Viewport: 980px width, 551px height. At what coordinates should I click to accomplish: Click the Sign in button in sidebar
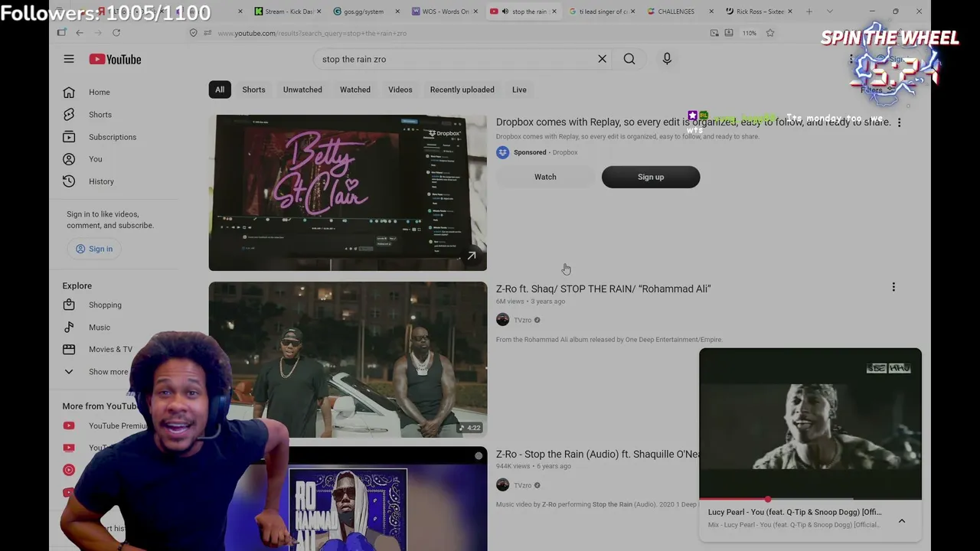click(94, 249)
